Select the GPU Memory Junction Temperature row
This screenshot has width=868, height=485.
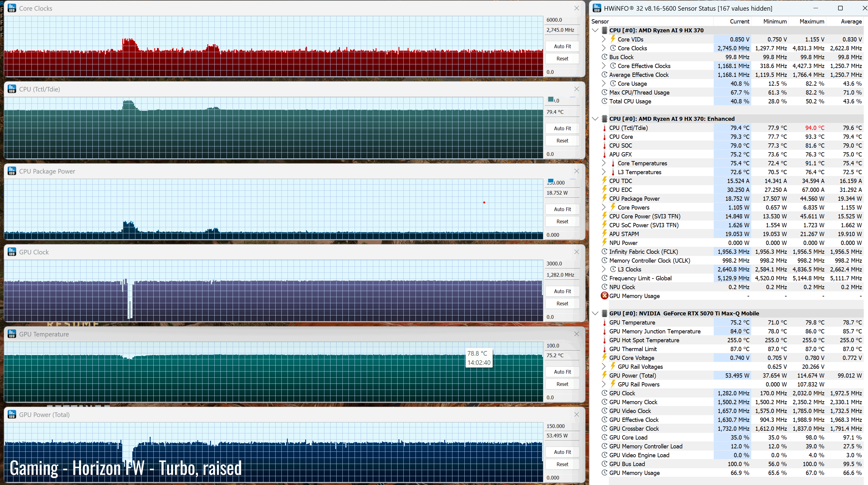click(727, 331)
